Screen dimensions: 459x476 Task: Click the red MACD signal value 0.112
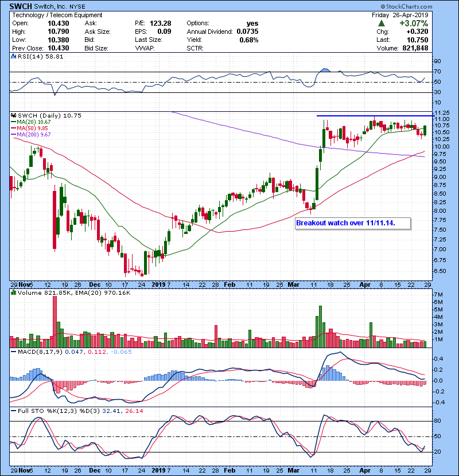(x=97, y=352)
